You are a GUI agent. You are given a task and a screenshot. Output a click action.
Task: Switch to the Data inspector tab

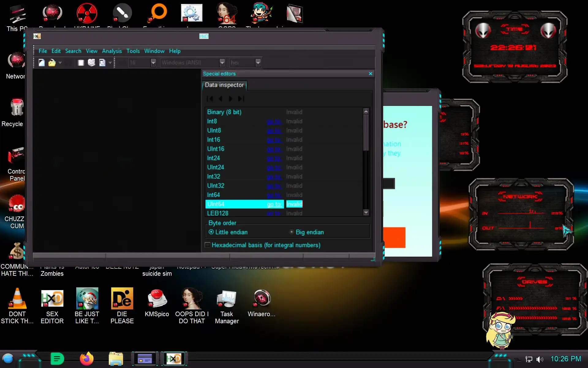click(224, 85)
